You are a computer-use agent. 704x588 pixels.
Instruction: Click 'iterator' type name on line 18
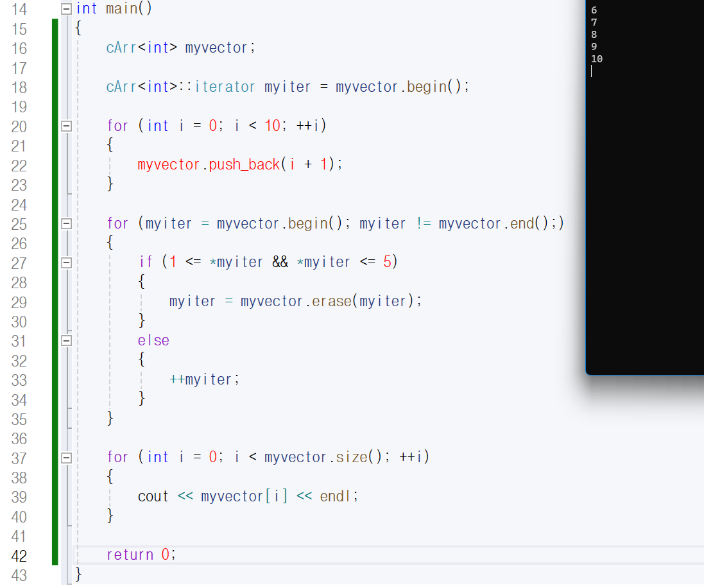225,87
